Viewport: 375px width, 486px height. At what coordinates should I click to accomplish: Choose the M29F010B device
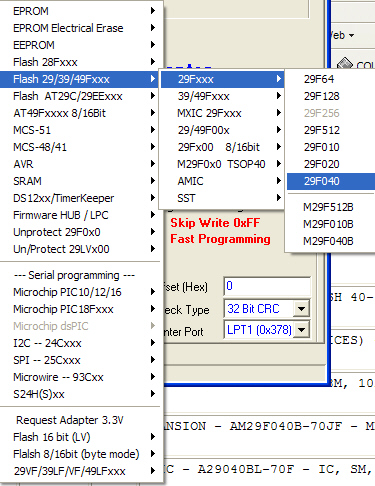(x=331, y=224)
